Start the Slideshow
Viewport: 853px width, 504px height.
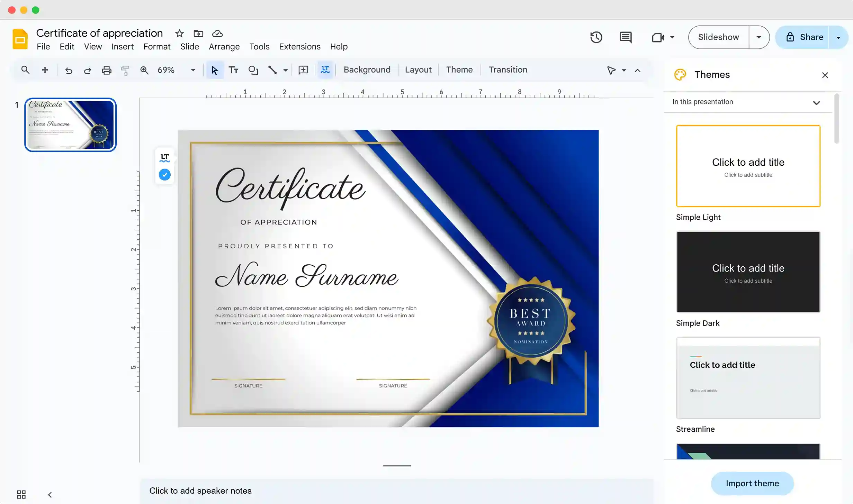coord(718,37)
